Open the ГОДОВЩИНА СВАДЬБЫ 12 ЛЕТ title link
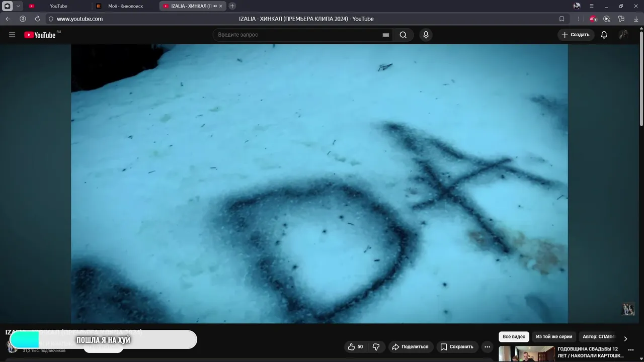The width and height of the screenshot is (644, 362). pos(591,352)
